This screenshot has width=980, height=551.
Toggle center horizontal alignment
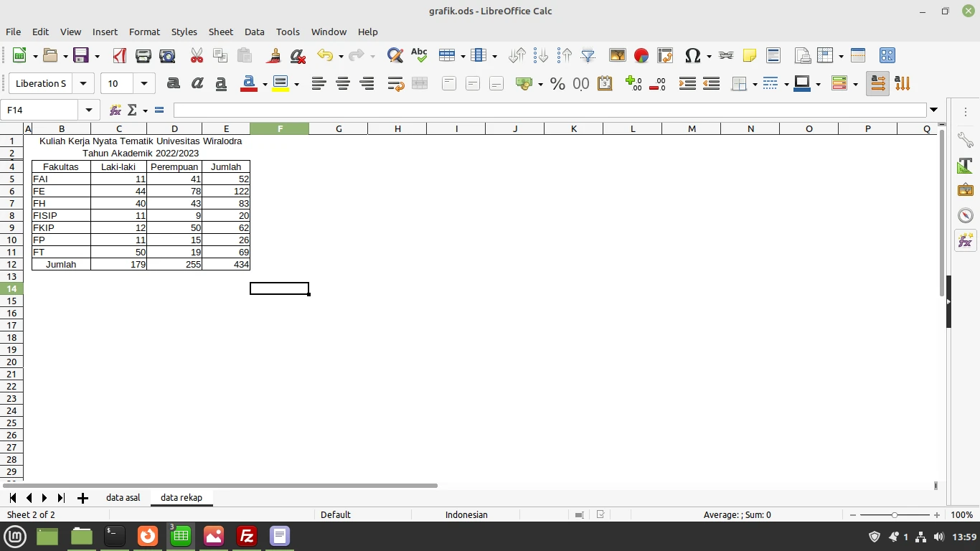[343, 83]
